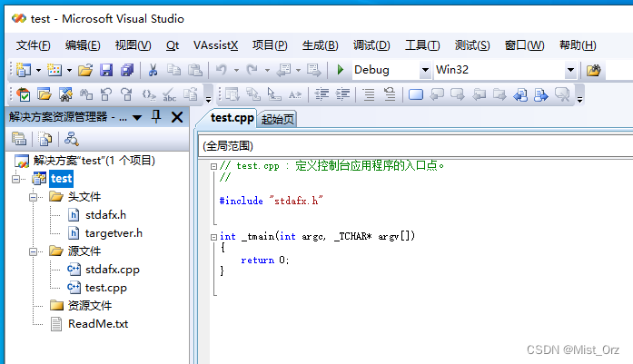The height and width of the screenshot is (364, 633).
Task: Open the Add New Item dropdown arrow
Action: pos(69,70)
